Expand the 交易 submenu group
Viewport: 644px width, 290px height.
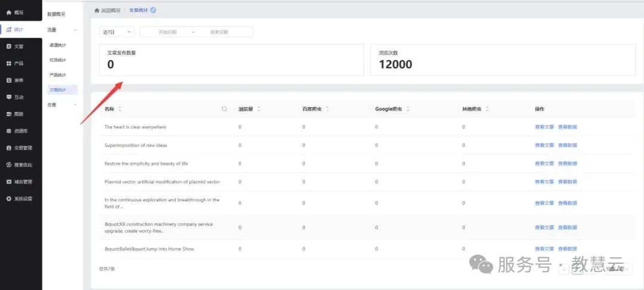[61, 105]
